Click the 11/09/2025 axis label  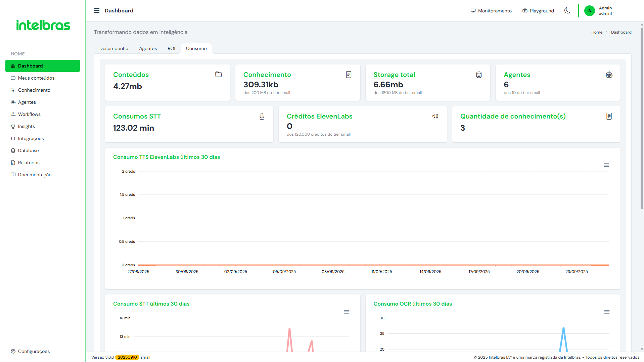(381, 272)
